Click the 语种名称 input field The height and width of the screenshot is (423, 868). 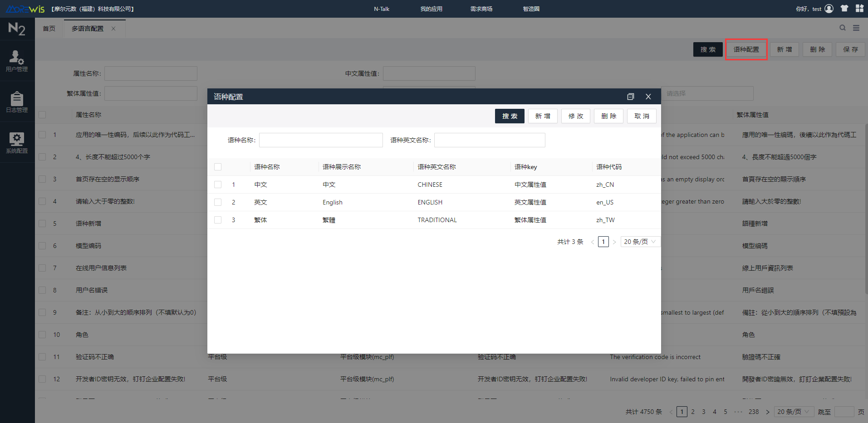point(321,140)
